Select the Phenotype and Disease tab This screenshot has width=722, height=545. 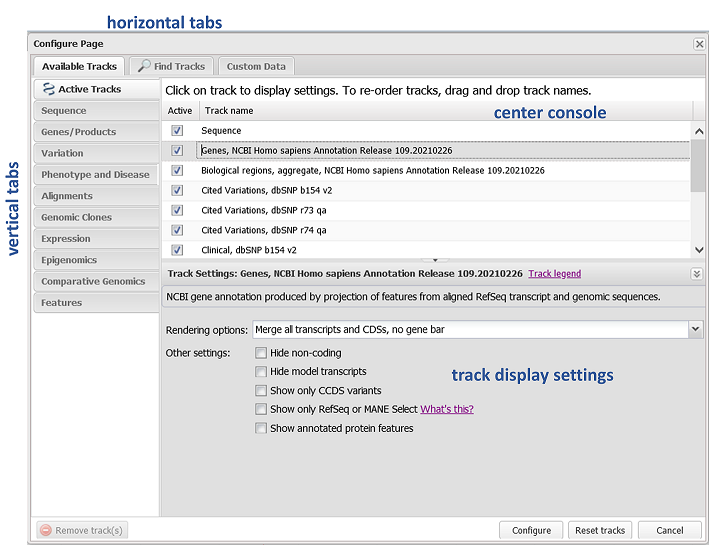click(x=96, y=175)
